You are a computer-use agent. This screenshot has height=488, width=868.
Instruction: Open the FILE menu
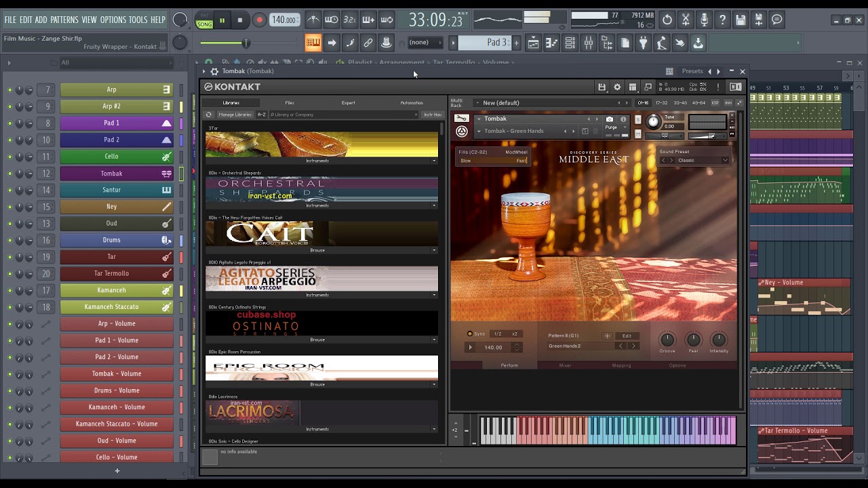pyautogui.click(x=10, y=20)
